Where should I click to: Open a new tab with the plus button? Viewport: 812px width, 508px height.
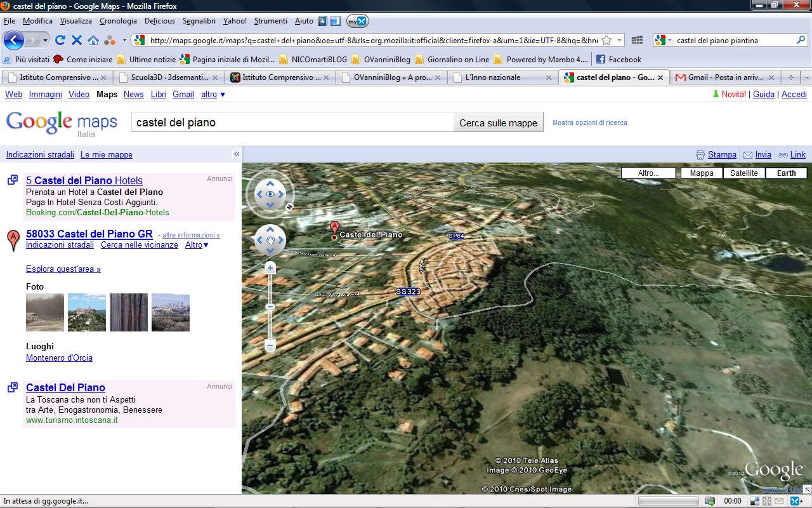(x=790, y=77)
